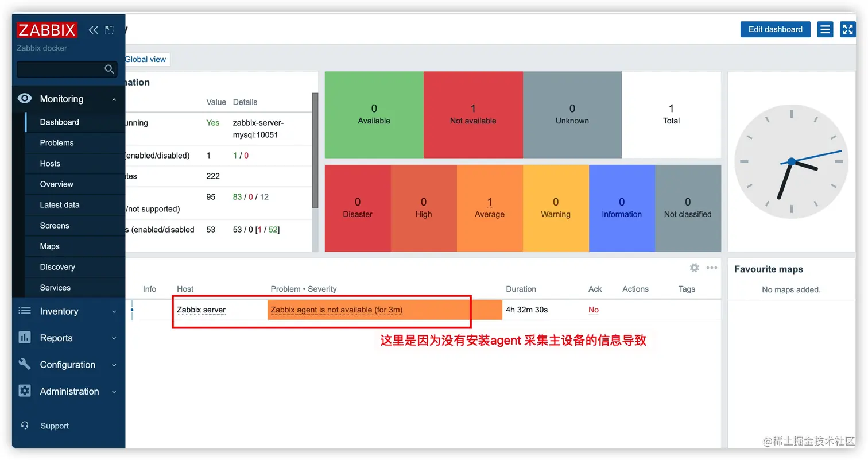Open the Maps menu item
Viewport: 868px width, 460px height.
[75, 246]
